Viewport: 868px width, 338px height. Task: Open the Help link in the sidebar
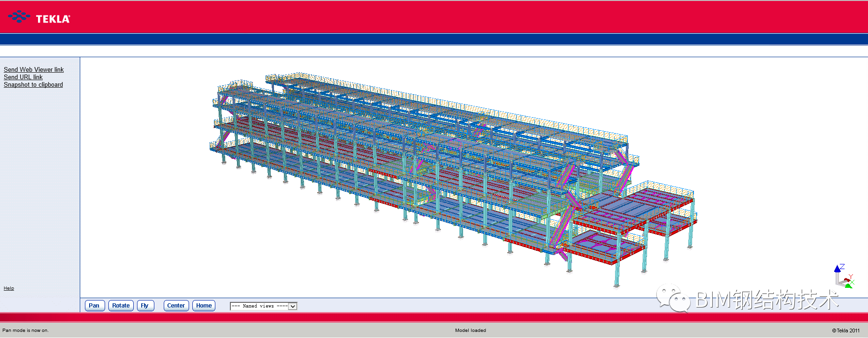(x=9, y=288)
